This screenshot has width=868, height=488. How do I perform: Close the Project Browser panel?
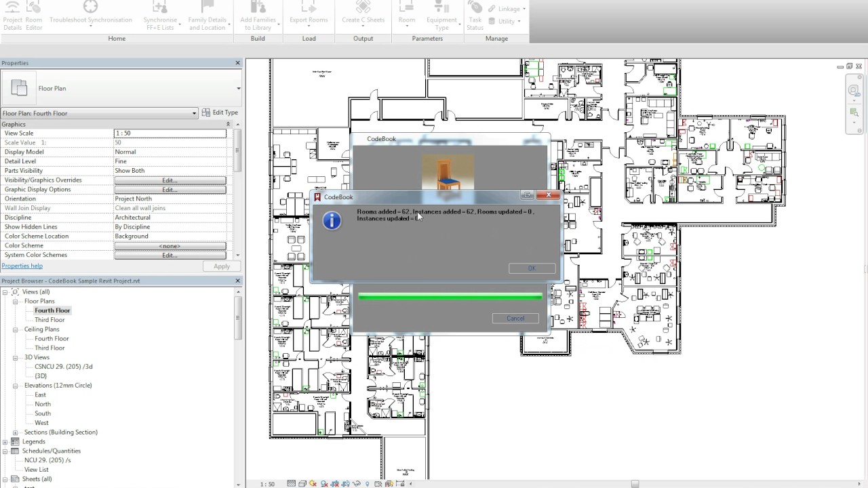(x=237, y=281)
